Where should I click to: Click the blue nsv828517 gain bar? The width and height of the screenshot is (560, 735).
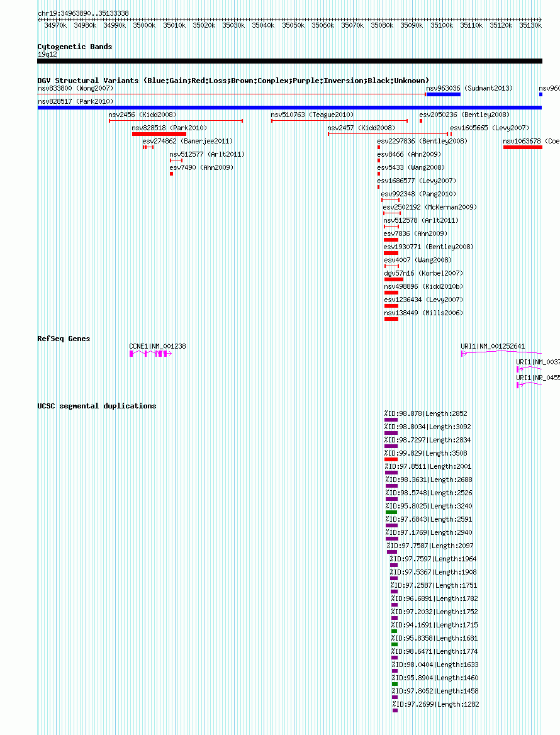[289, 108]
